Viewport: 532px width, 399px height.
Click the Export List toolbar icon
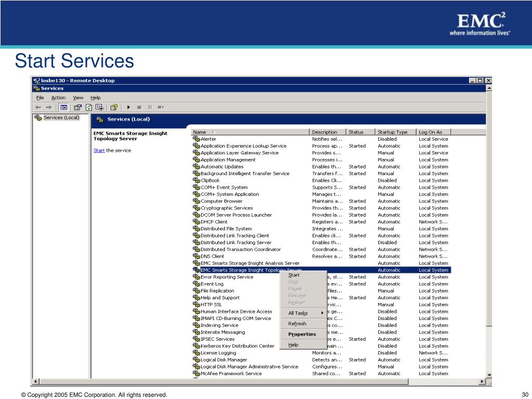[x=99, y=107]
